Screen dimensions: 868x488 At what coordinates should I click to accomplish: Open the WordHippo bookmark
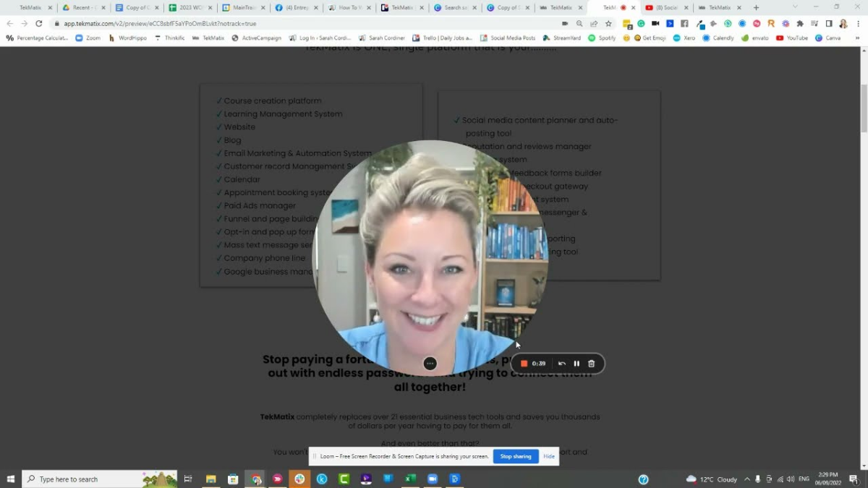[127, 38]
